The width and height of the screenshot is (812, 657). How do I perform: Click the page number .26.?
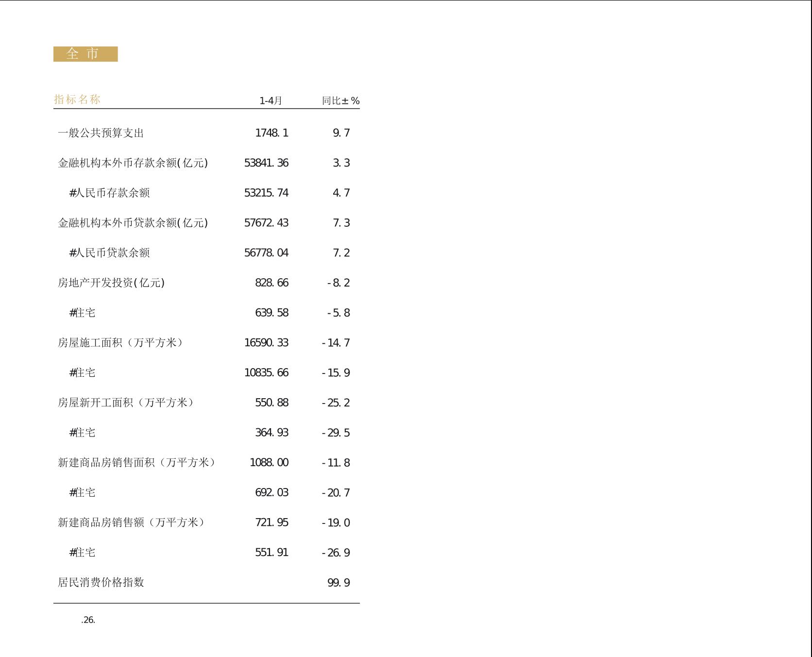(x=88, y=620)
